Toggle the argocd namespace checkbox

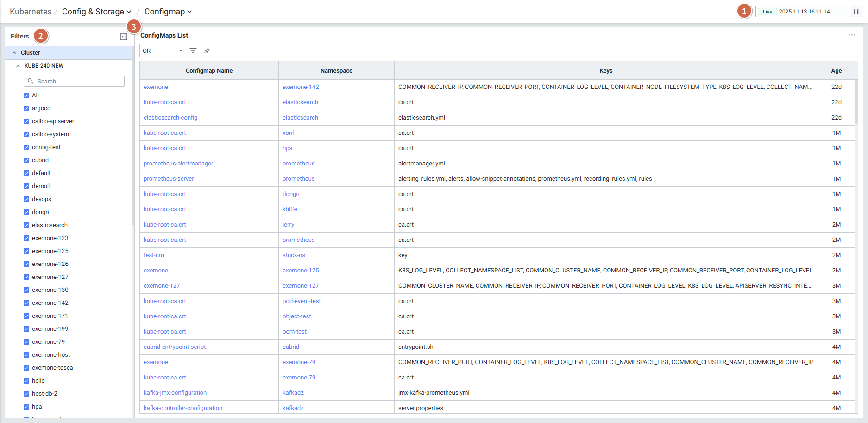(26, 108)
